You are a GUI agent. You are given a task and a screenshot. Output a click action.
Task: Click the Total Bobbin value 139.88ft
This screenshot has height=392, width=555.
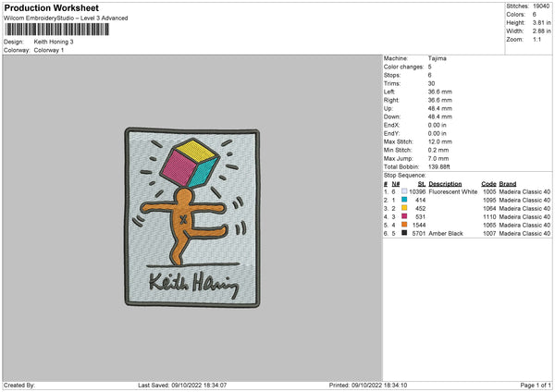[438, 166]
